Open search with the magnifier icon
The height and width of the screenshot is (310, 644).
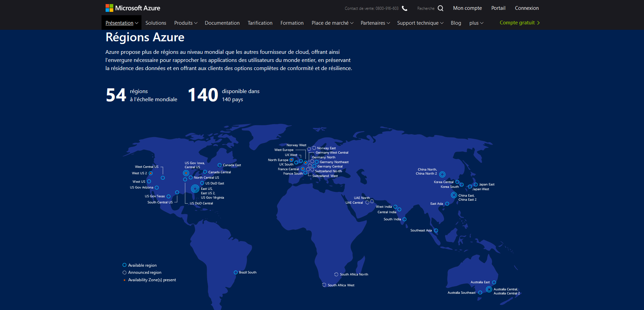(x=440, y=8)
